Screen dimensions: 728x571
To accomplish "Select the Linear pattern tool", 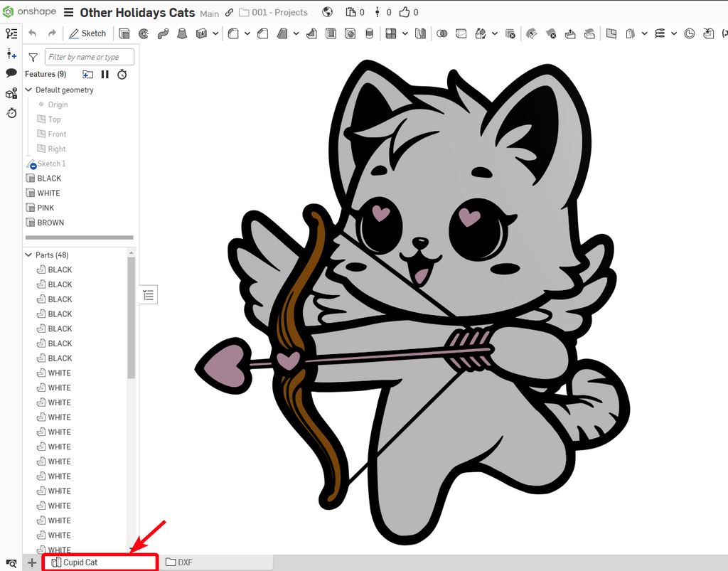I will [x=391, y=33].
